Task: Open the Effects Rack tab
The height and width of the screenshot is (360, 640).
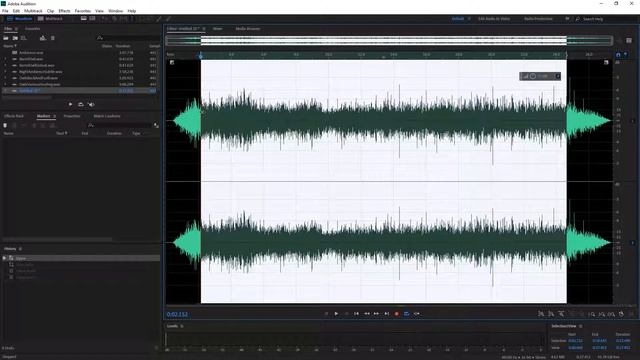Action: pos(14,116)
